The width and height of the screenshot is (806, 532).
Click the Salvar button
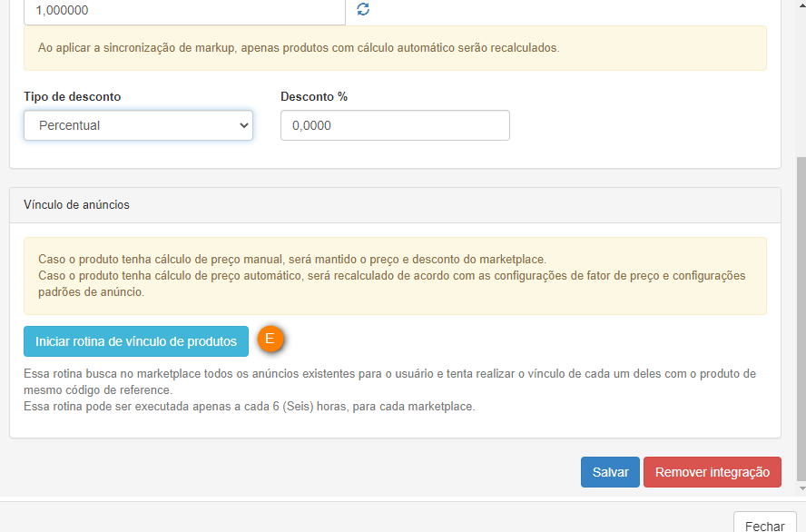[x=610, y=472]
